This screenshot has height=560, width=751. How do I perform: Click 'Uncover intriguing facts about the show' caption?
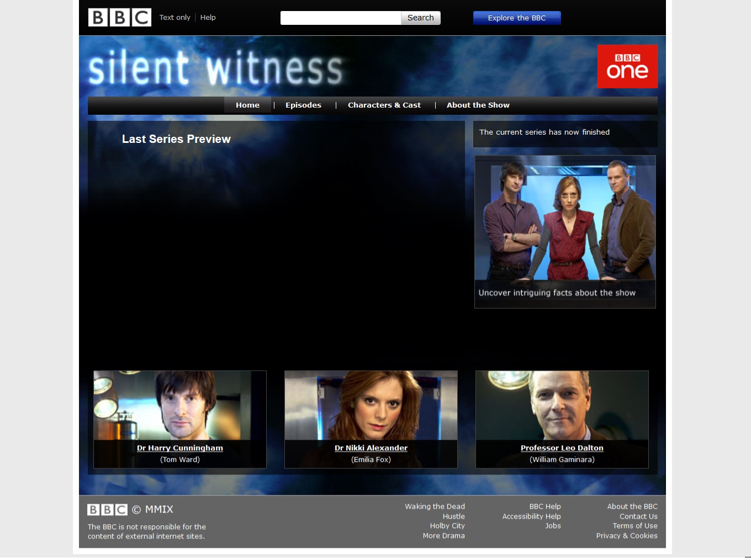point(557,293)
